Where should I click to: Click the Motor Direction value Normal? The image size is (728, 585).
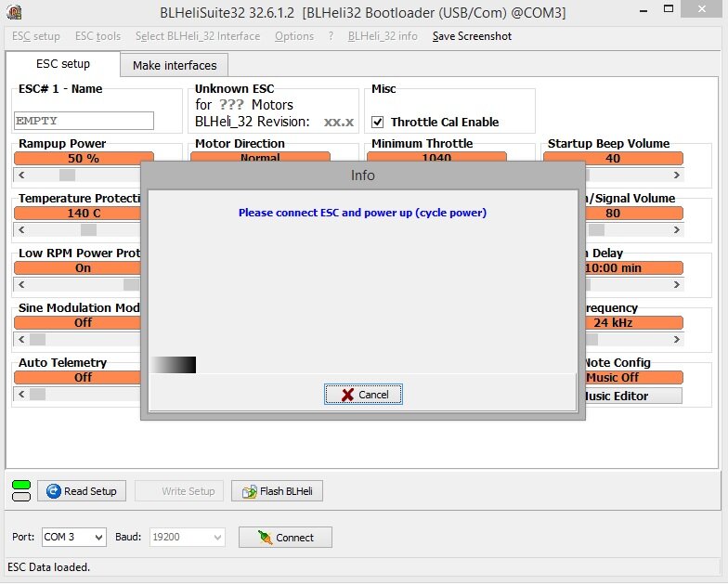[260, 158]
